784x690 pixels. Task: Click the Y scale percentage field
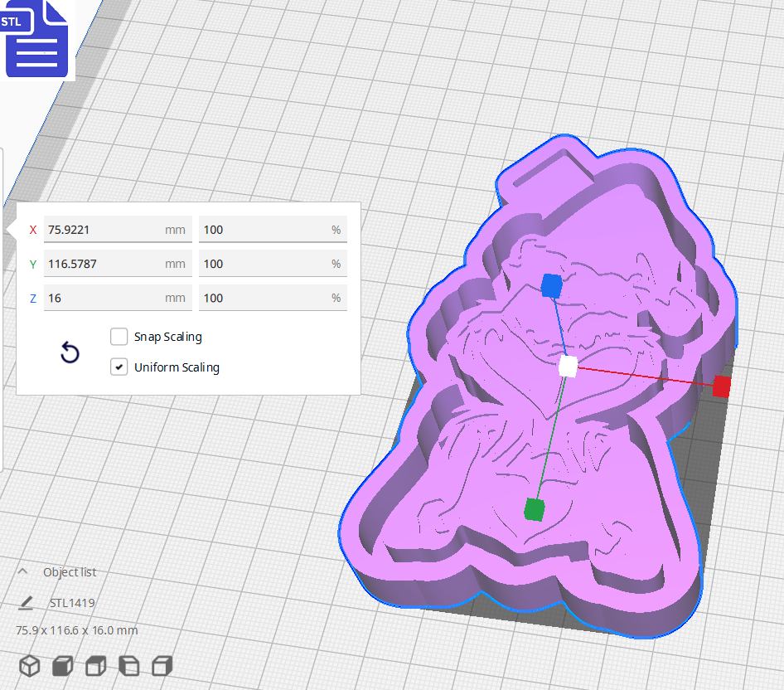[x=272, y=264]
